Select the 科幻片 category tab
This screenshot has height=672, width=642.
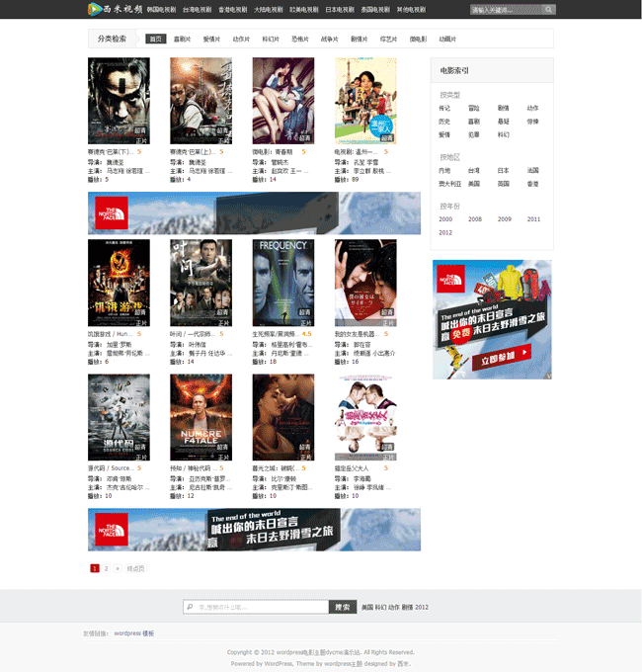(271, 39)
